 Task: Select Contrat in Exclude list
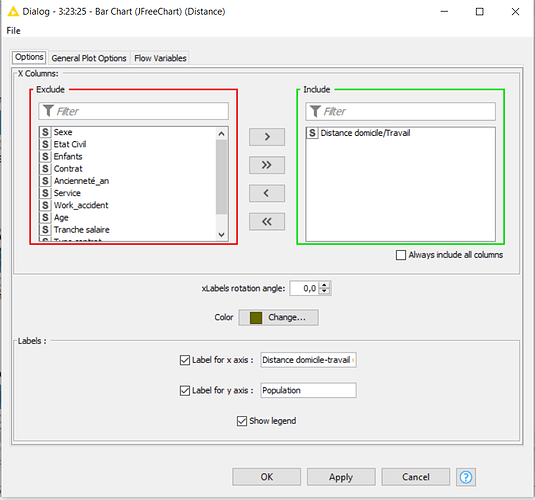point(128,169)
